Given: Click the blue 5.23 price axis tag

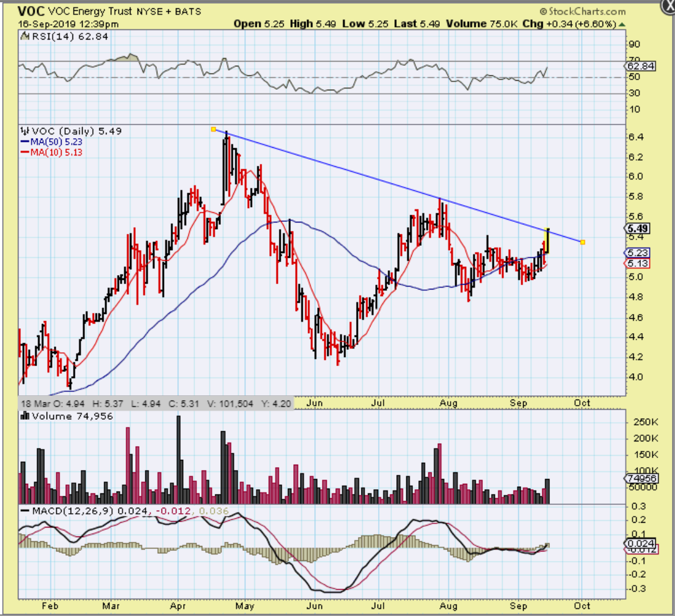Looking at the screenshot, I should [637, 253].
